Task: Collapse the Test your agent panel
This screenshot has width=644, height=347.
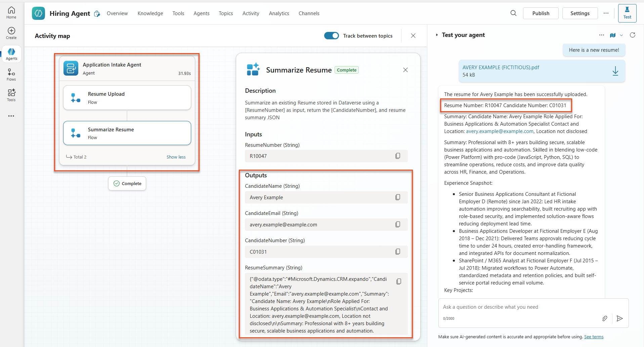Action: click(437, 35)
